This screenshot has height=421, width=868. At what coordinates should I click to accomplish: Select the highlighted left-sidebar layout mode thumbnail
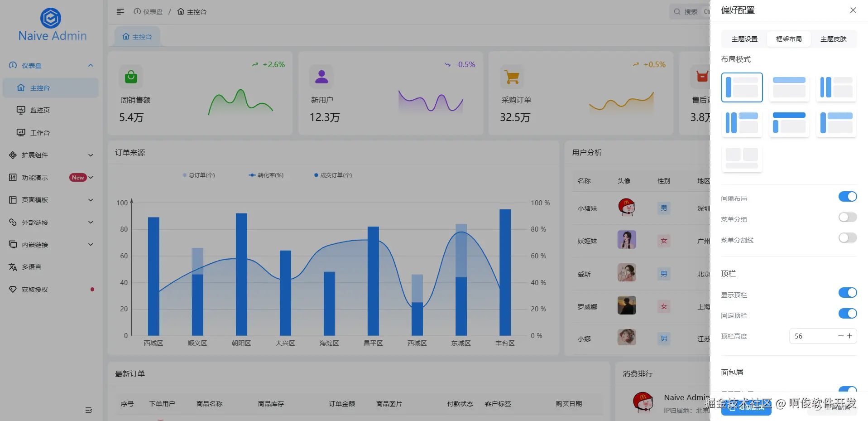pyautogui.click(x=742, y=87)
